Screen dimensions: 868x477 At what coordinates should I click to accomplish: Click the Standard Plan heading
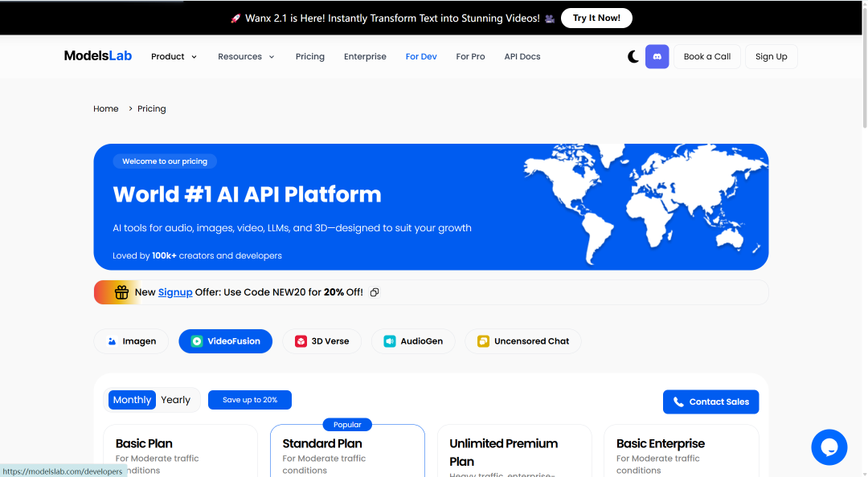tap(322, 443)
